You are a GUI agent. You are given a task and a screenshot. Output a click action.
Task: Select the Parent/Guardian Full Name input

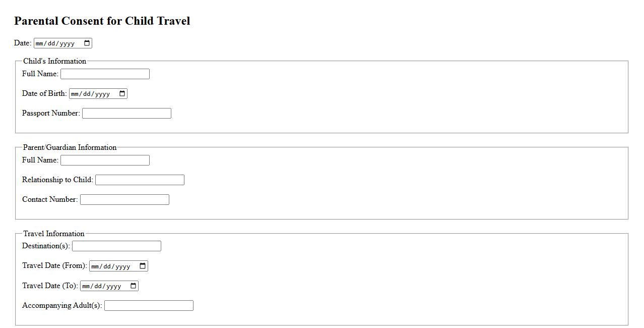(x=105, y=160)
